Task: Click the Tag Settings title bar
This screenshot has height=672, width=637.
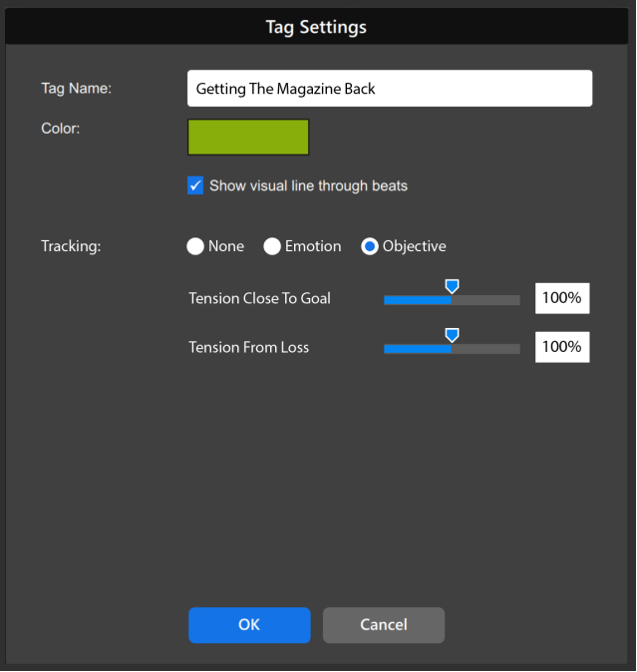Action: tap(317, 27)
